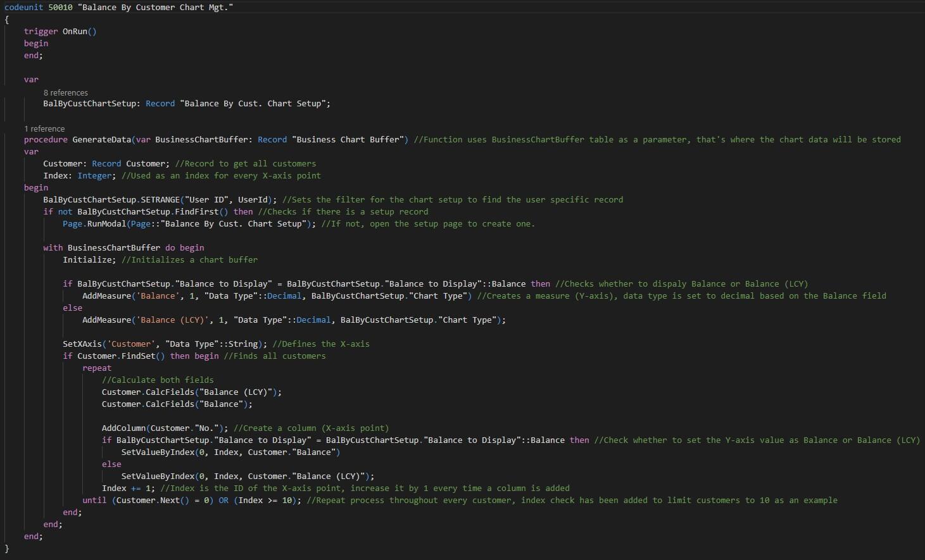925x560 pixels.
Task: Click the '//Initializes a chart buffer' comment
Action: pyautogui.click(x=189, y=259)
